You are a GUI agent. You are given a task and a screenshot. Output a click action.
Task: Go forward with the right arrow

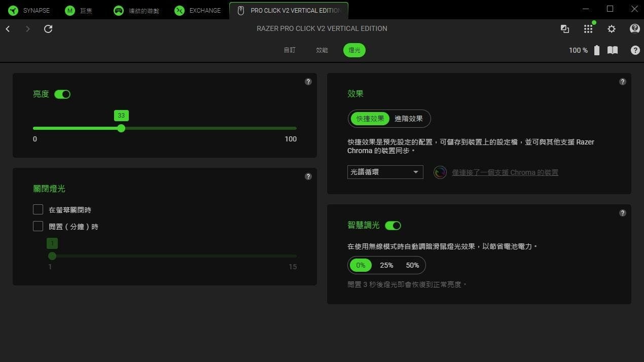coord(28,29)
